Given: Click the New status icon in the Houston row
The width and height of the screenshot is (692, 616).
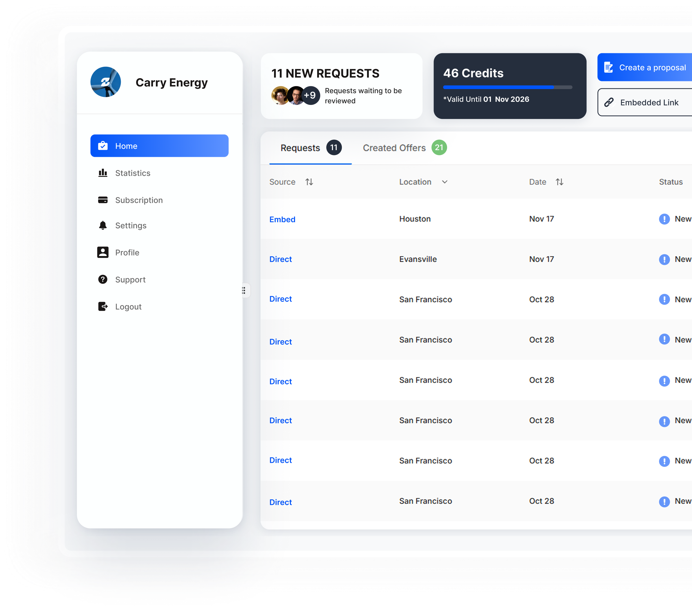Looking at the screenshot, I should pos(664,219).
